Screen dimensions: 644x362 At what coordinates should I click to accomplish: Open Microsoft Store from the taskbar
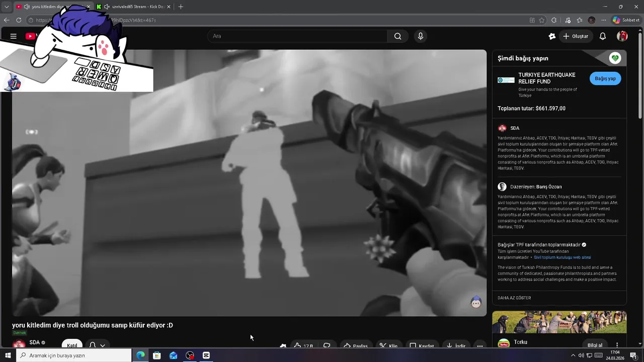157,355
